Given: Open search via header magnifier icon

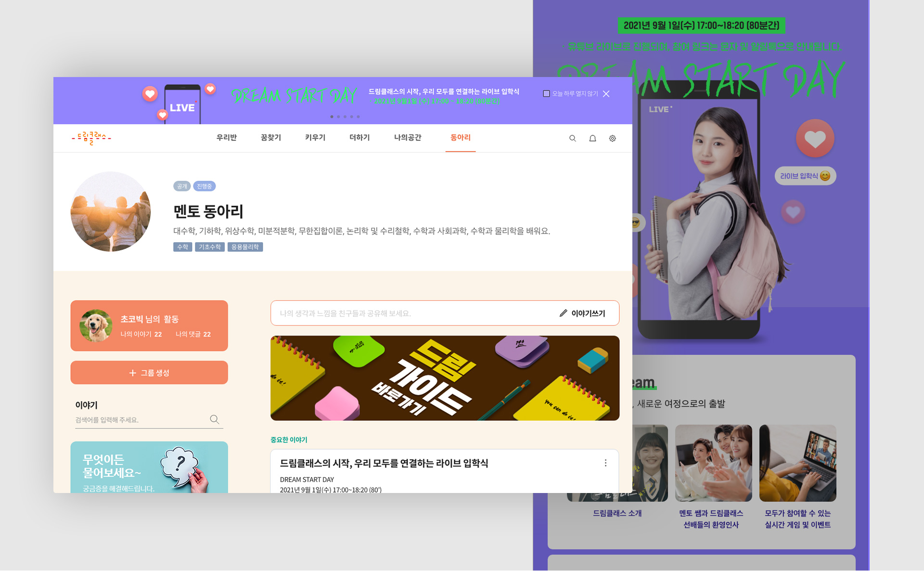Looking at the screenshot, I should (572, 138).
